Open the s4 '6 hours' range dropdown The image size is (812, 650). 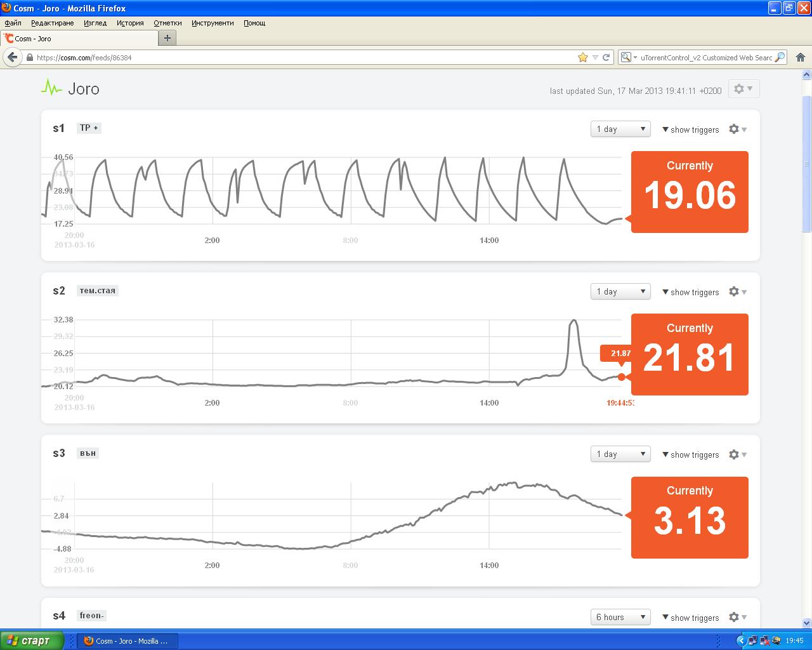tap(620, 617)
